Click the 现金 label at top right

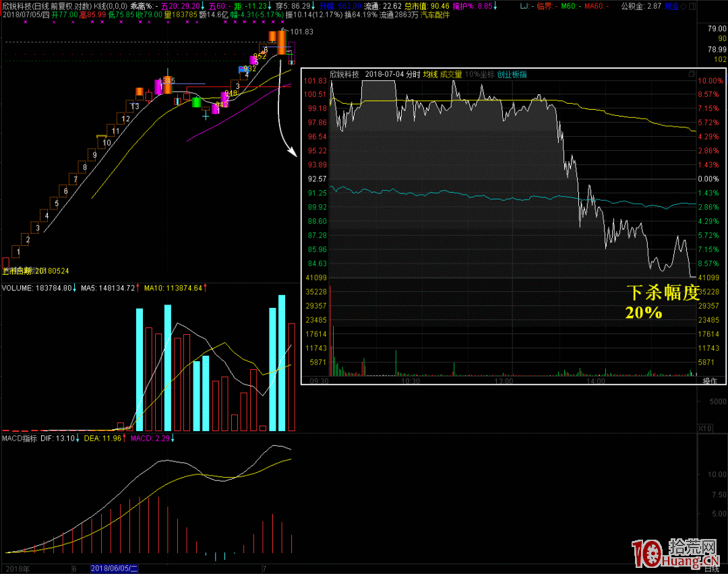tap(671, 7)
